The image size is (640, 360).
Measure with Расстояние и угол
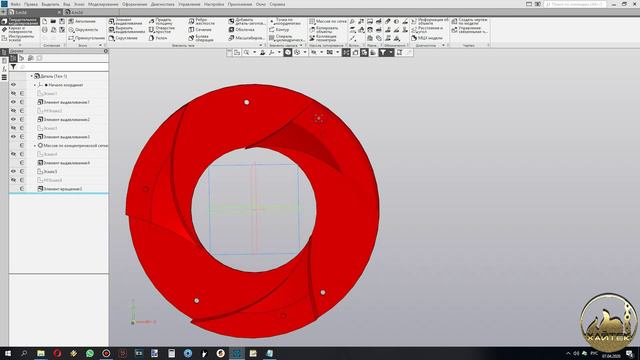427,30
